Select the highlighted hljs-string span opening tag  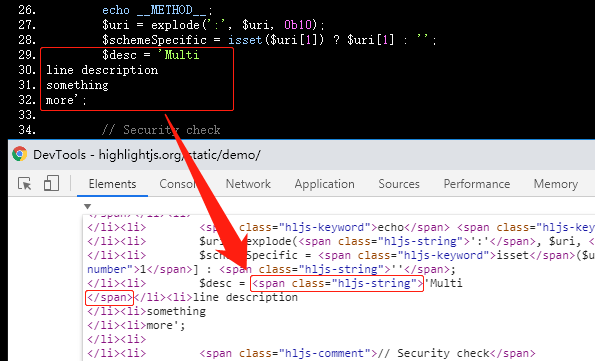click(337, 283)
